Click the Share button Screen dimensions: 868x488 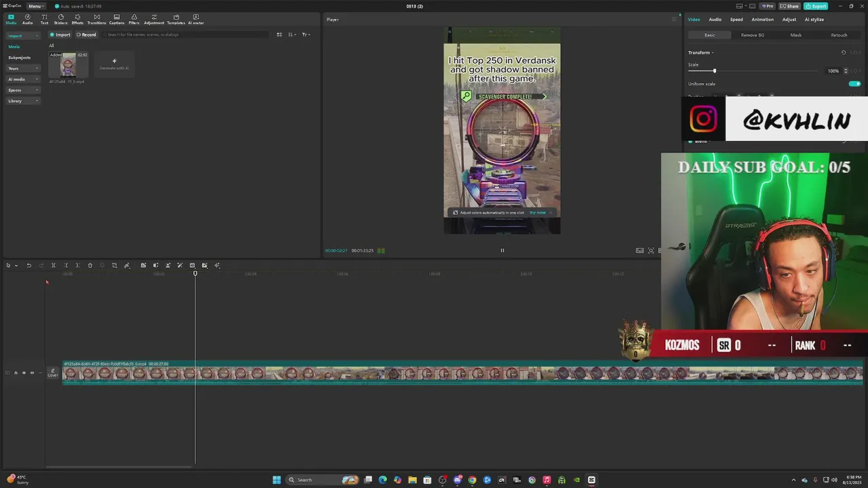pos(789,6)
